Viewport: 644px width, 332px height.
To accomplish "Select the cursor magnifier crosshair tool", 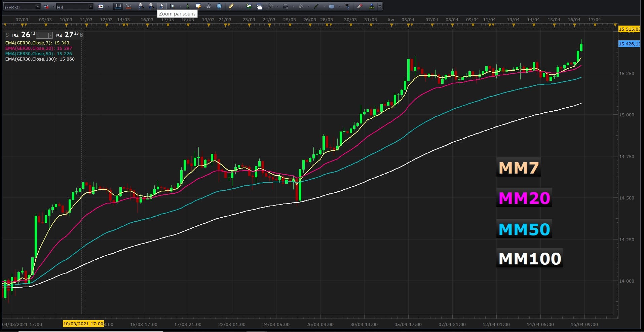I will click(x=172, y=6).
